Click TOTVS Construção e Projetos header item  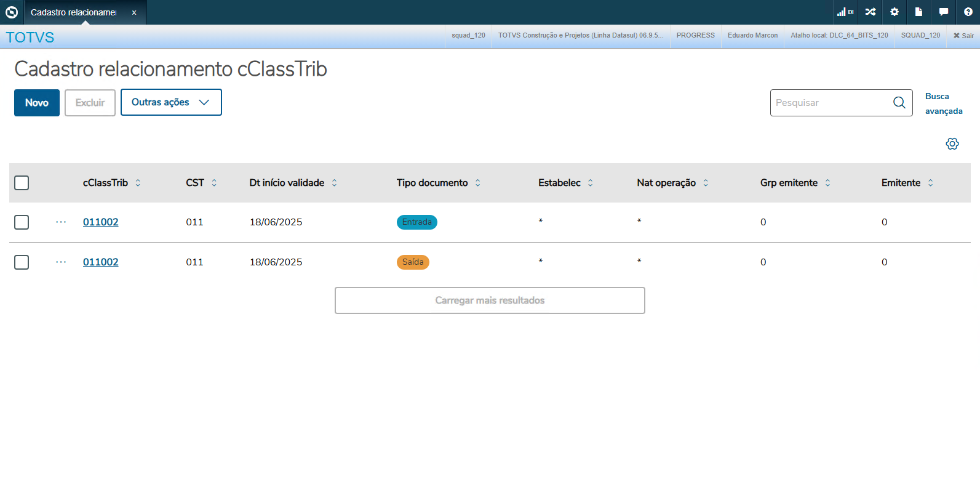coord(581,36)
